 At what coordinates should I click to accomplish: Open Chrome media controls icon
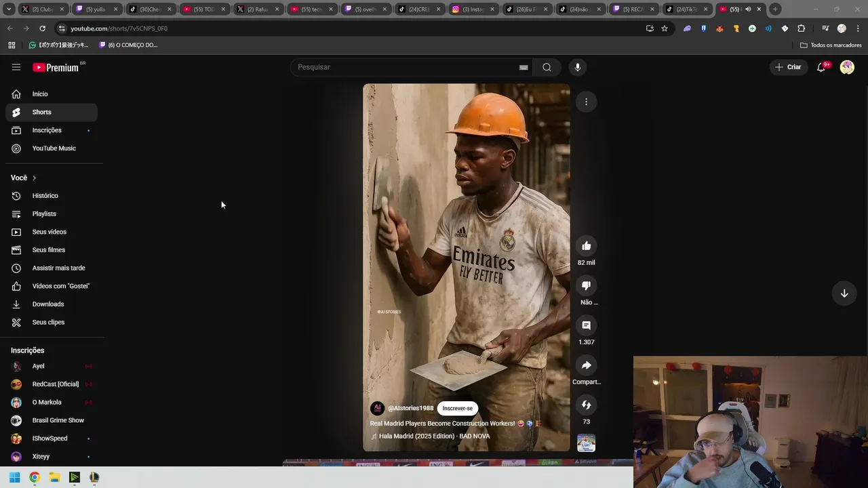825,28
